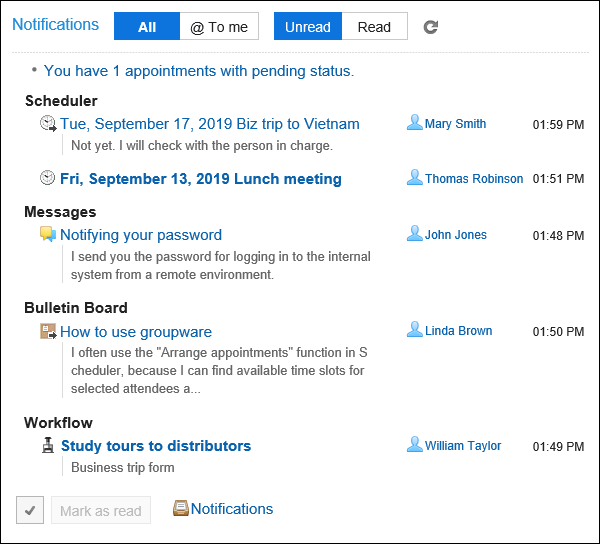Click the speech bubble icon beside Notifying your password

point(48,234)
